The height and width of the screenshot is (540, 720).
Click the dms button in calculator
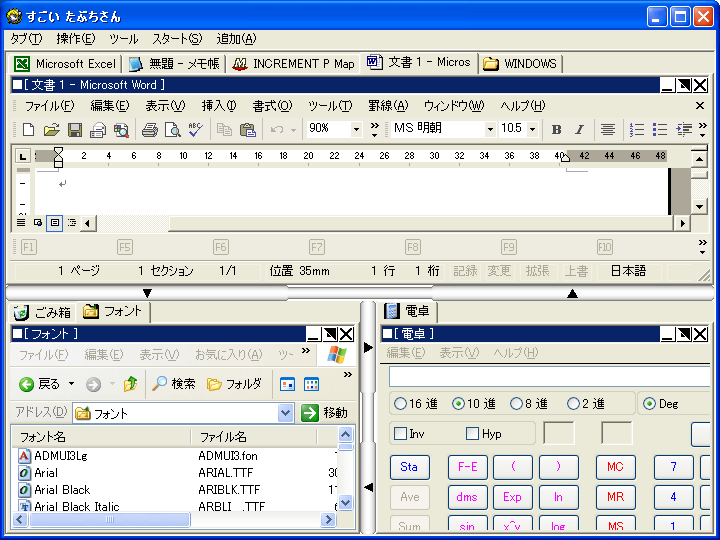(467, 497)
